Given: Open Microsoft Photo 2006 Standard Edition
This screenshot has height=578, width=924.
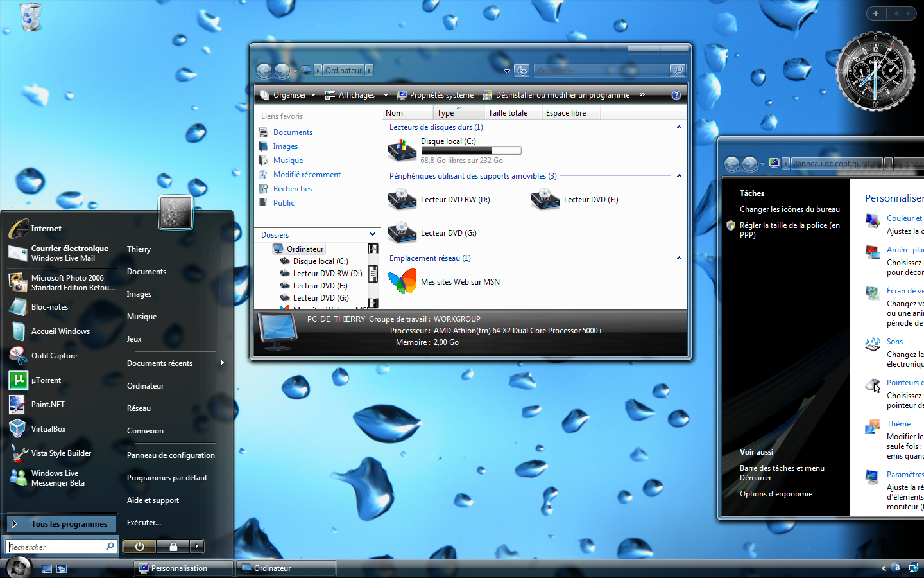Looking at the screenshot, I should pyautogui.click(x=62, y=283).
